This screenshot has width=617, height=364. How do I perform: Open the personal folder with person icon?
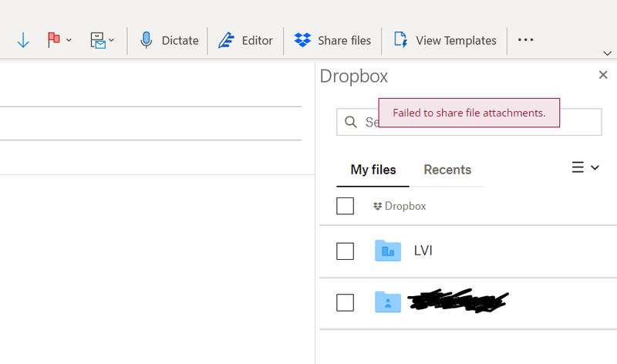[388, 302]
